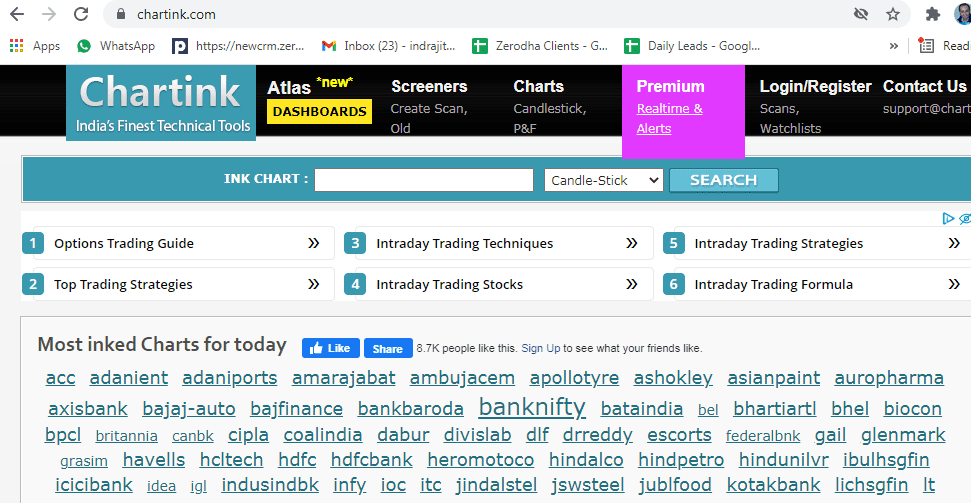Open the apollotyre chart link

coord(574,378)
